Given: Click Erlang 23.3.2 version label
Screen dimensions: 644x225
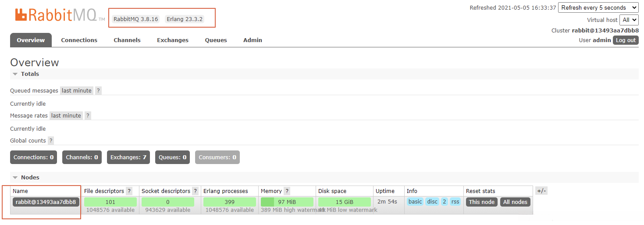Looking at the screenshot, I should (x=185, y=19).
